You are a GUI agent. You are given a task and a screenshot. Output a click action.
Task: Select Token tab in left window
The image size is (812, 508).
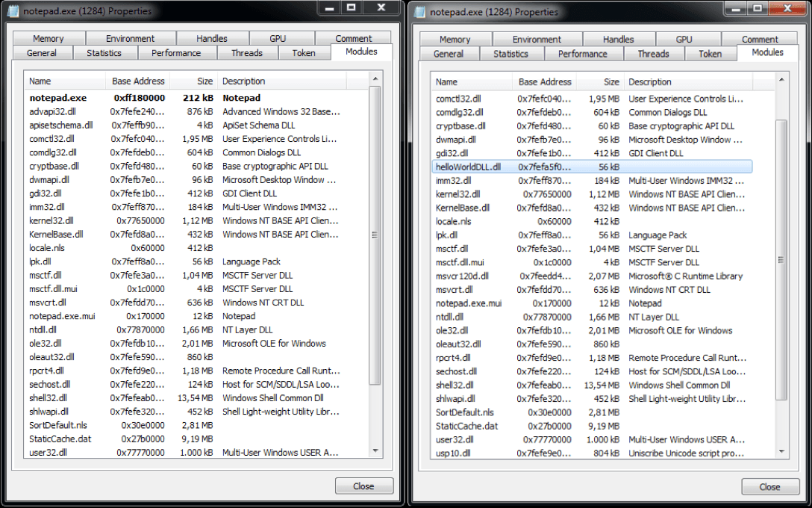[304, 53]
